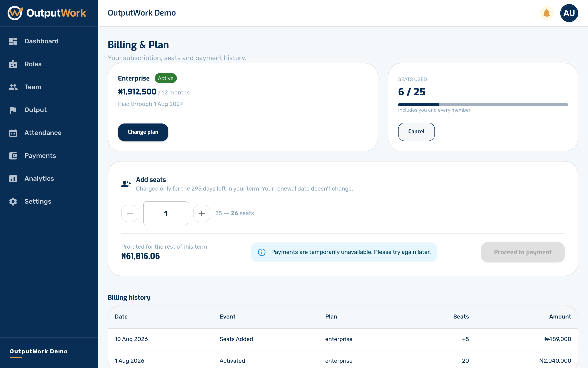Click the ₦2,040,000 amount cell
Image resolution: width=588 pixels, height=368 pixels.
(x=555, y=361)
